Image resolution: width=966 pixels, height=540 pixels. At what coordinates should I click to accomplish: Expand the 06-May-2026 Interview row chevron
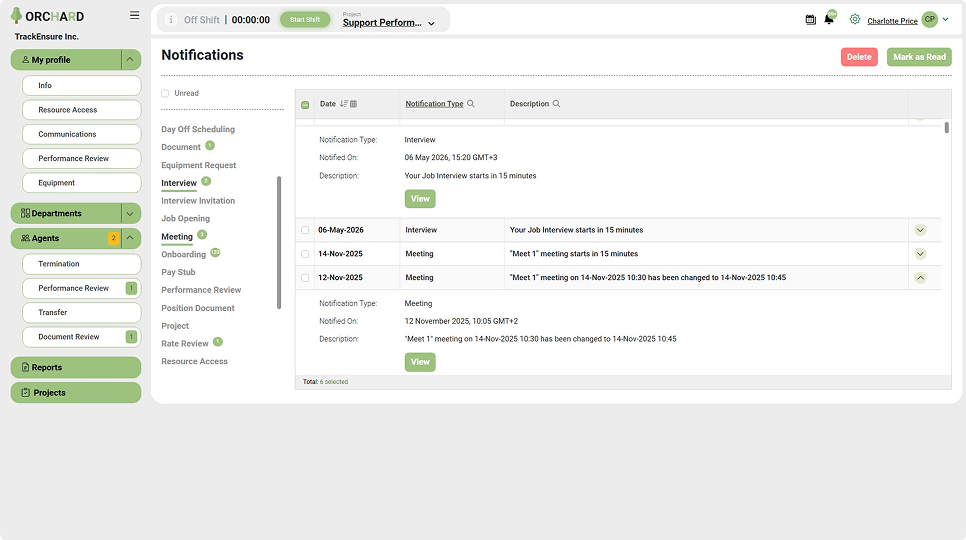[920, 230]
